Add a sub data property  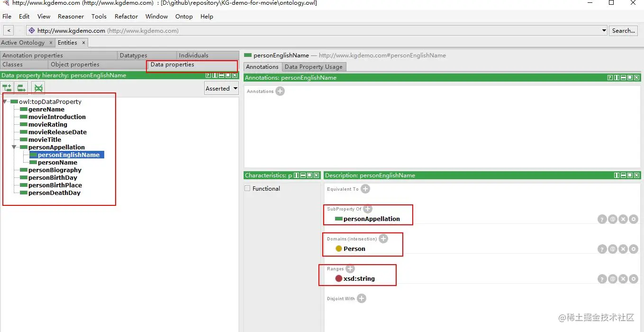tap(7, 88)
